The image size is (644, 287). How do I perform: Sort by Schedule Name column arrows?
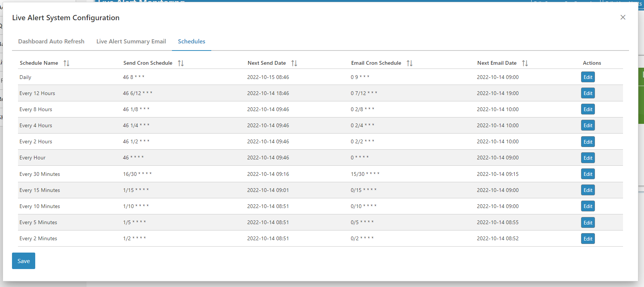66,63
